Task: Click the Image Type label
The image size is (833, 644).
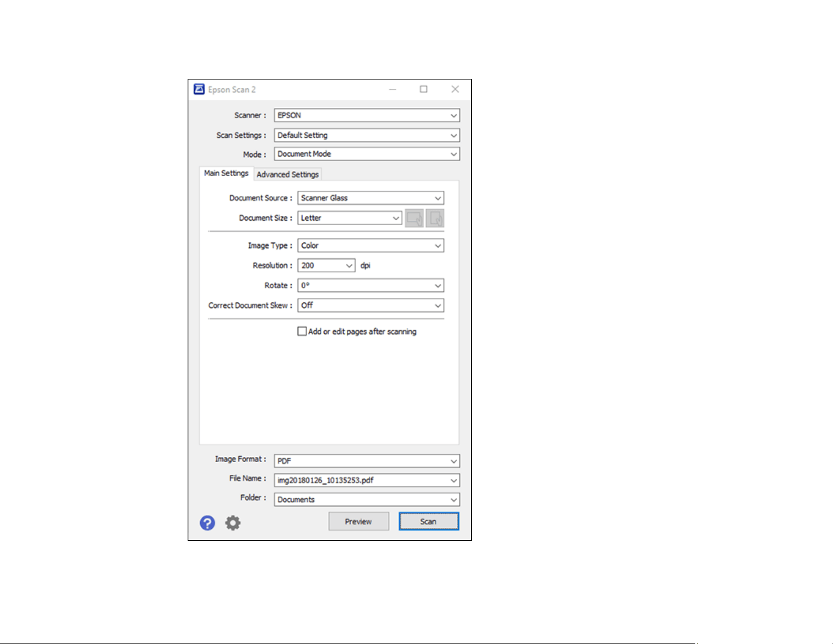Action: click(x=270, y=246)
